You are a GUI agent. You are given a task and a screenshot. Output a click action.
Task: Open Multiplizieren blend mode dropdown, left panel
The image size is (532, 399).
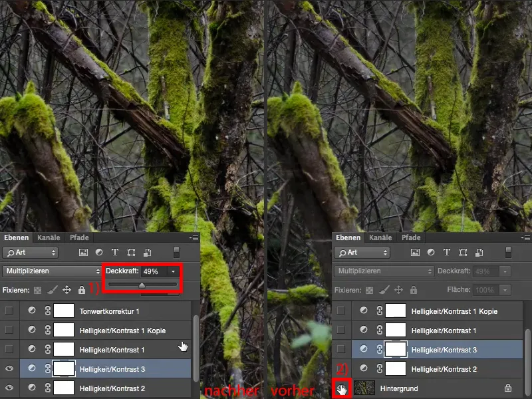(x=52, y=271)
